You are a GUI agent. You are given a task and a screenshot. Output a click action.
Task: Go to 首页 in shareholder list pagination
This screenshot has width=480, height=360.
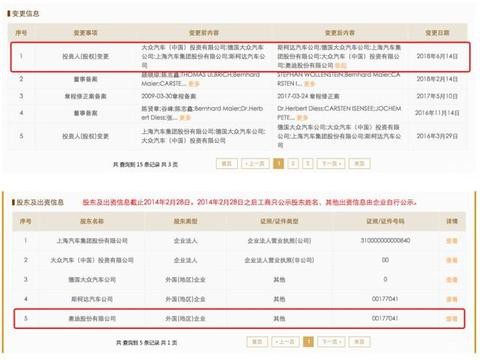pyautogui.click(x=257, y=342)
